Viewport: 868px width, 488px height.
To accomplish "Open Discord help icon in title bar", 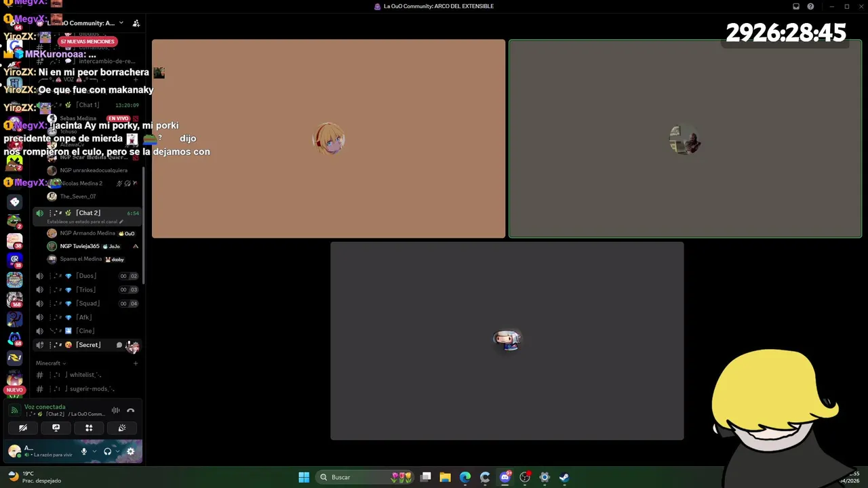I will (810, 6).
